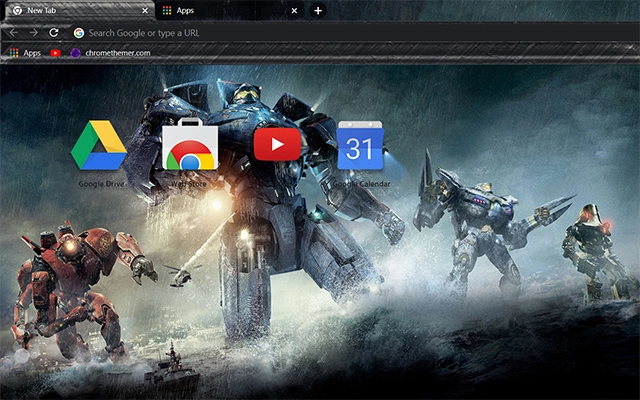The width and height of the screenshot is (640, 400).
Task: Switch to the Apps tab
Action: pos(231,11)
